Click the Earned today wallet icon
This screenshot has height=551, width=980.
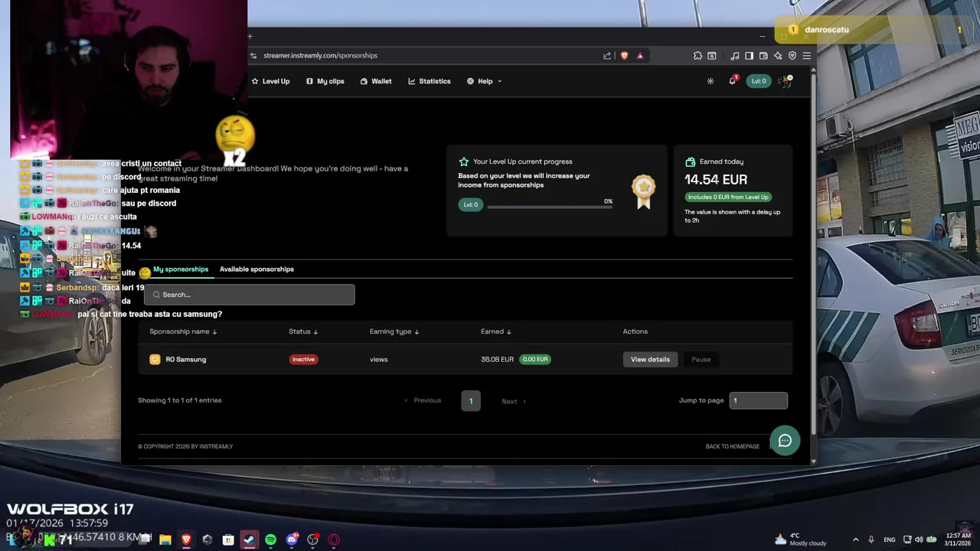tap(690, 162)
